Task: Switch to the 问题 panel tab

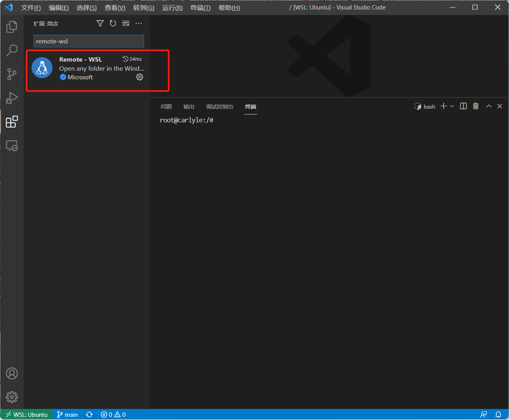Action: pos(166,106)
